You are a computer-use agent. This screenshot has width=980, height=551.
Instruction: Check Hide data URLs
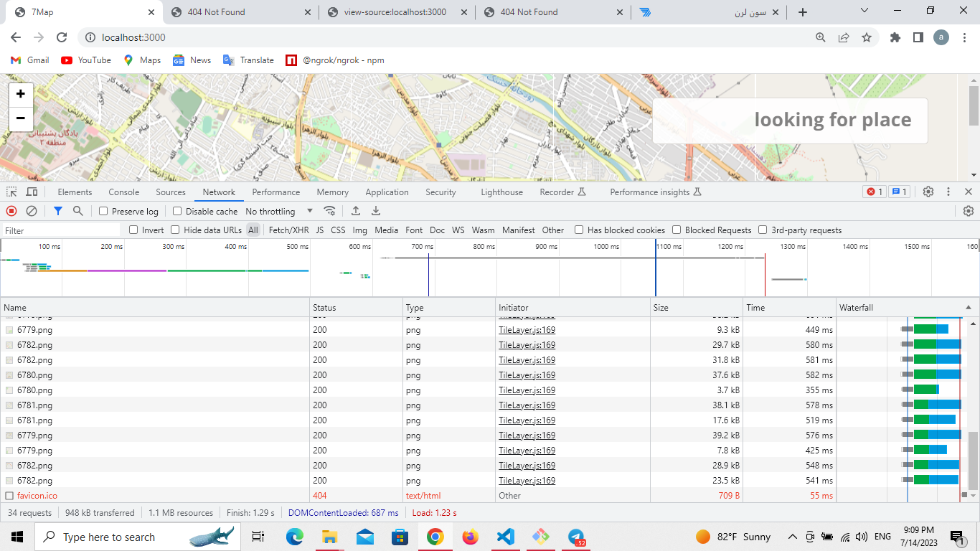pyautogui.click(x=175, y=230)
